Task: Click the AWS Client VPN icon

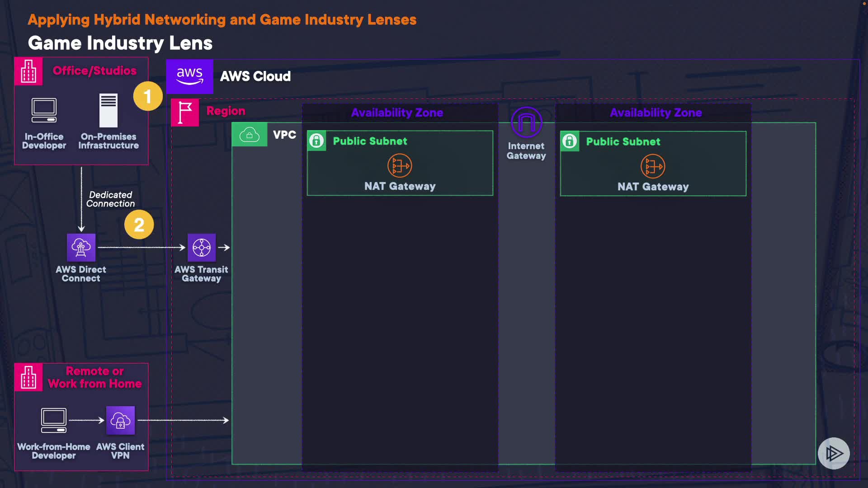Action: pos(120,420)
